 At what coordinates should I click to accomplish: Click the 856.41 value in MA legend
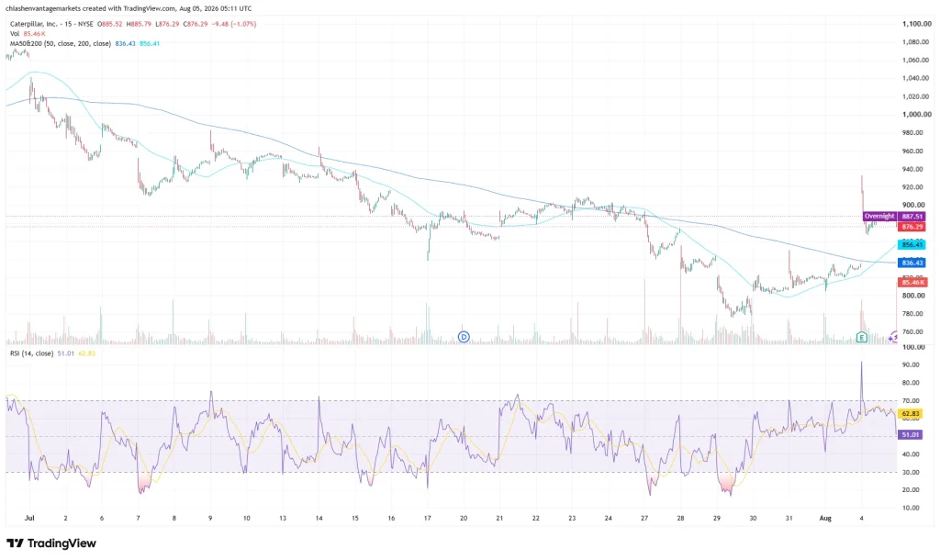coord(150,44)
